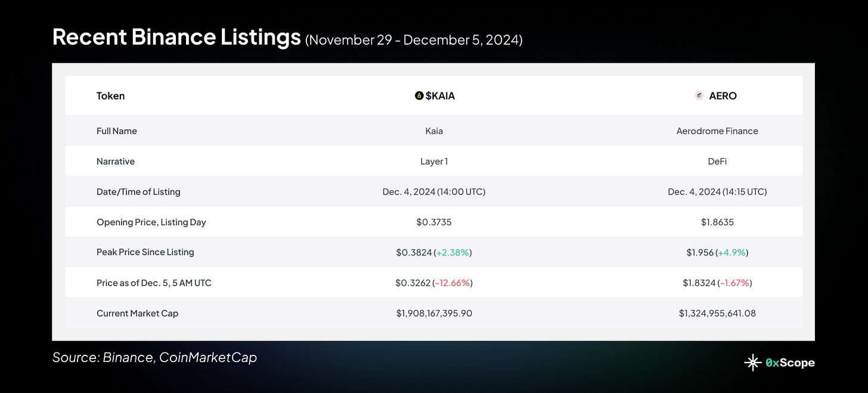Click the $1.8635 opening price
This screenshot has width=868, height=393.
point(717,222)
